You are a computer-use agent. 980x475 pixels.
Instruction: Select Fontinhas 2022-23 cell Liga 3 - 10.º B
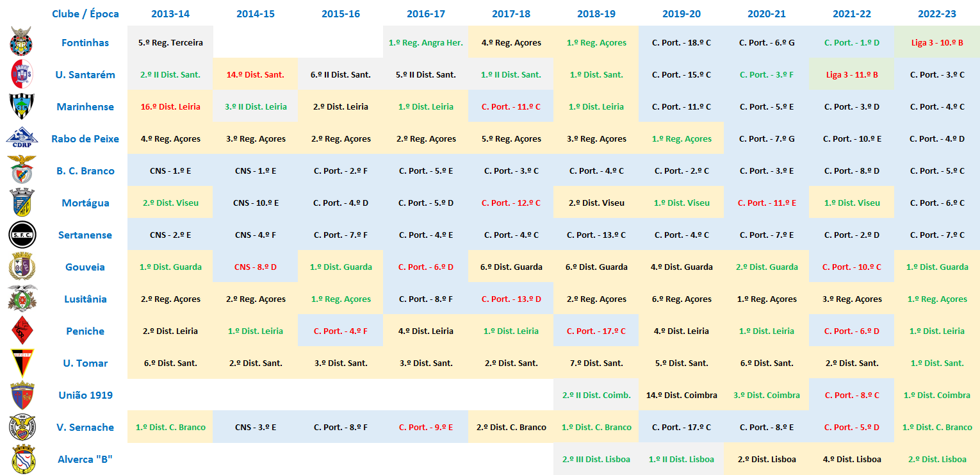(937, 43)
